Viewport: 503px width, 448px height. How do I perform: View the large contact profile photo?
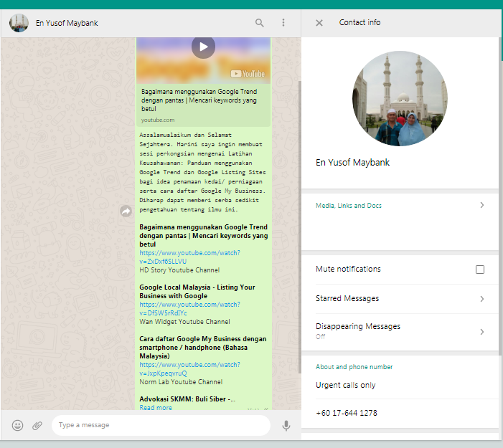[x=400, y=99]
